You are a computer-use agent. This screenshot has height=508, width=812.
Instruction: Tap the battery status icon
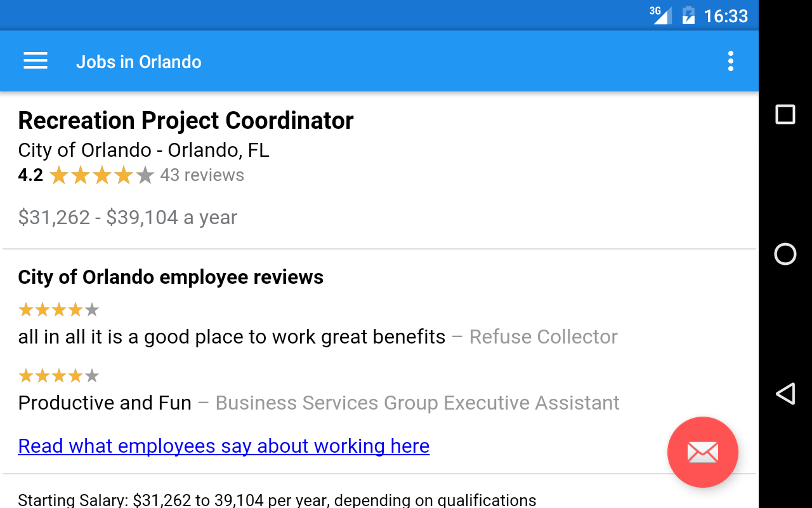(688, 15)
